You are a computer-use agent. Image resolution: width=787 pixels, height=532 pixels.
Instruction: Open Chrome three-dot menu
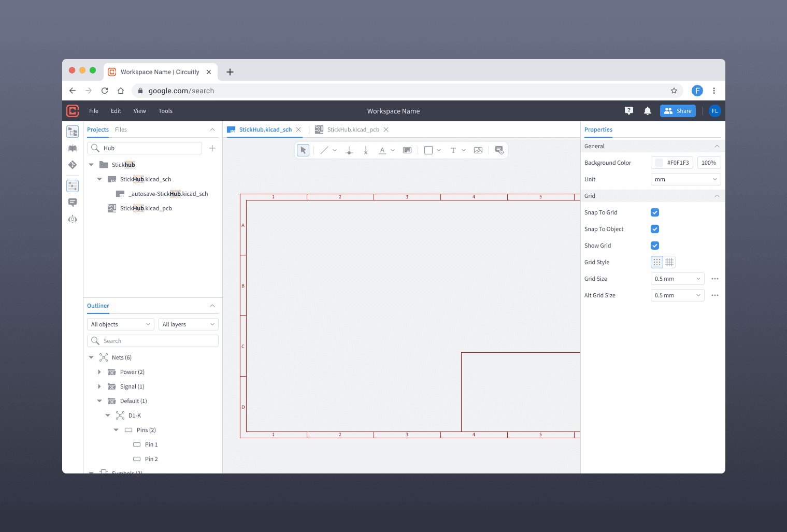click(714, 91)
